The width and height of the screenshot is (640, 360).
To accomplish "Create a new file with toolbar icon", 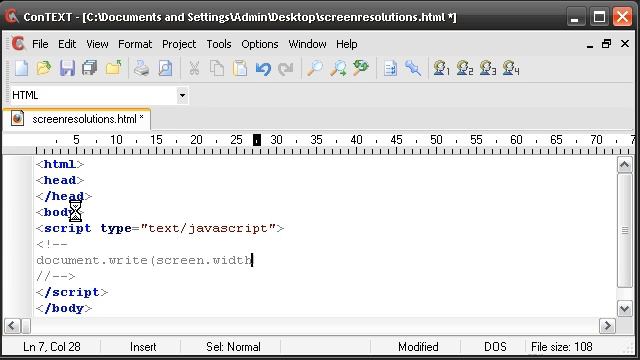I will [x=22, y=68].
